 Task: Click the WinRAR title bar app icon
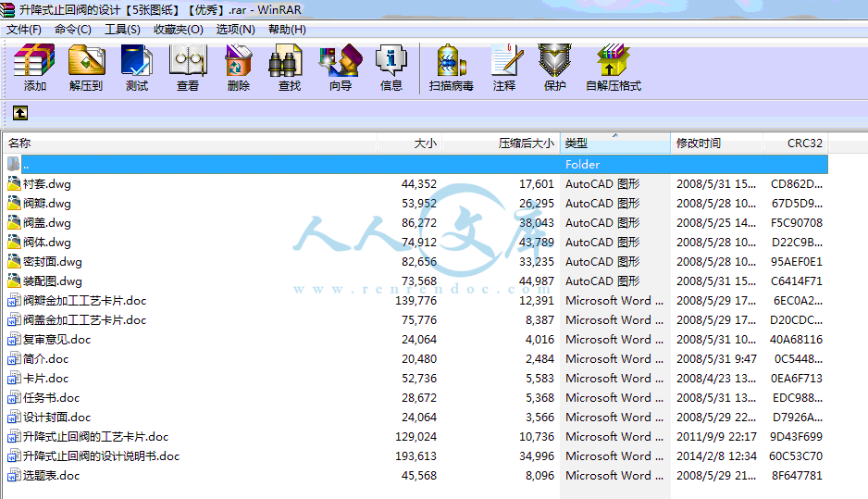click(7, 9)
